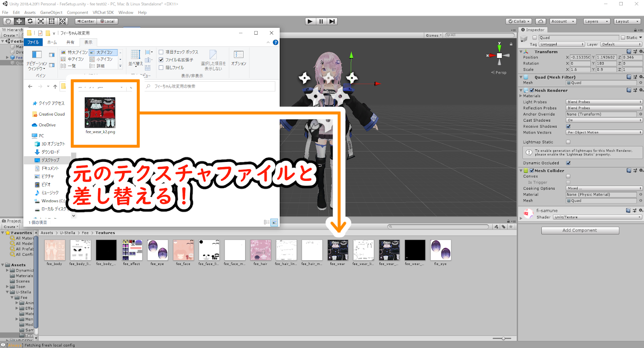Open the Account dropdown
Screen dimensions: 644x348
(563, 21)
